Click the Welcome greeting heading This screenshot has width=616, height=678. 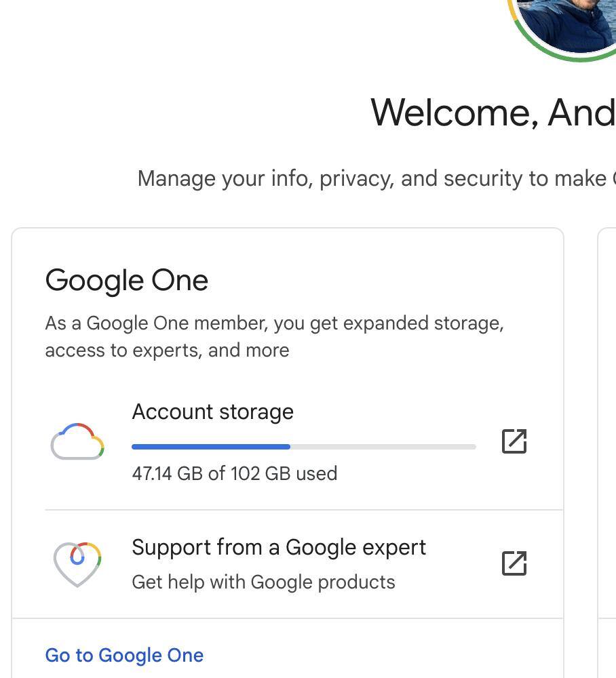point(493,112)
